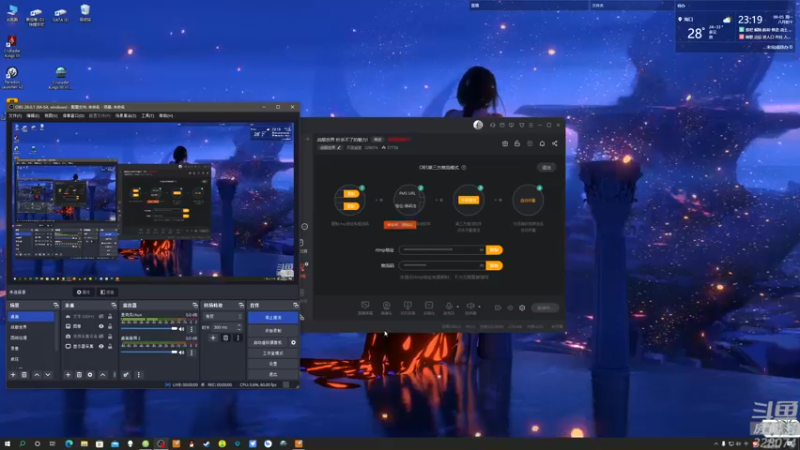This screenshot has height=450, width=800.
Task: Click stream key input field
Action: [442, 266]
